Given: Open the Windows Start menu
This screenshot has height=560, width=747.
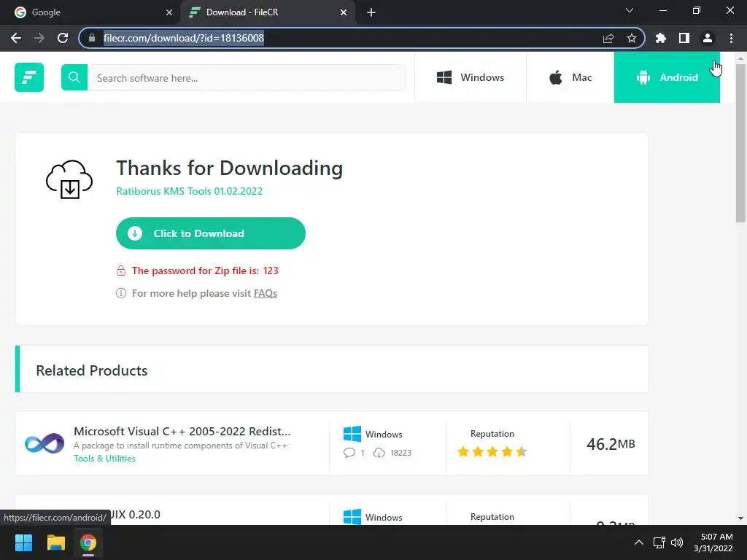Looking at the screenshot, I should click(x=23, y=542).
